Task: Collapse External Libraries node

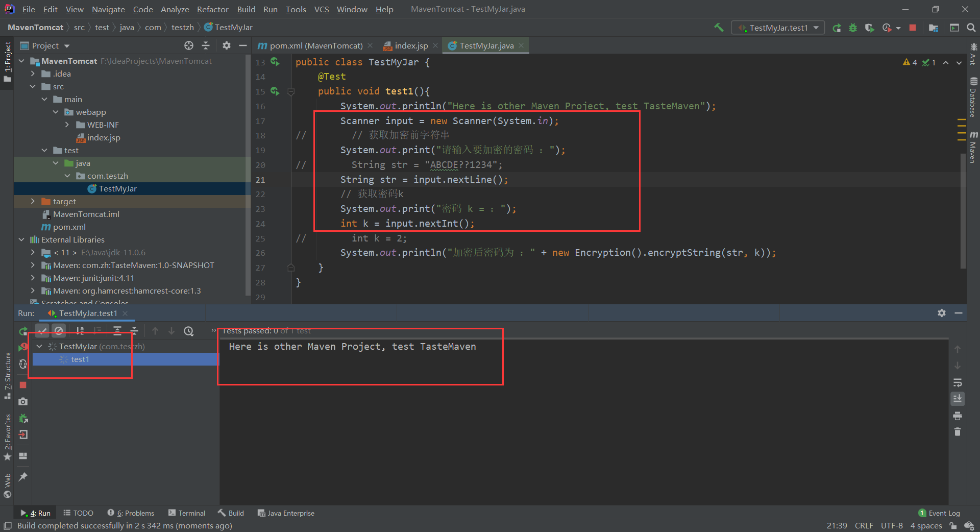Action: click(x=21, y=239)
